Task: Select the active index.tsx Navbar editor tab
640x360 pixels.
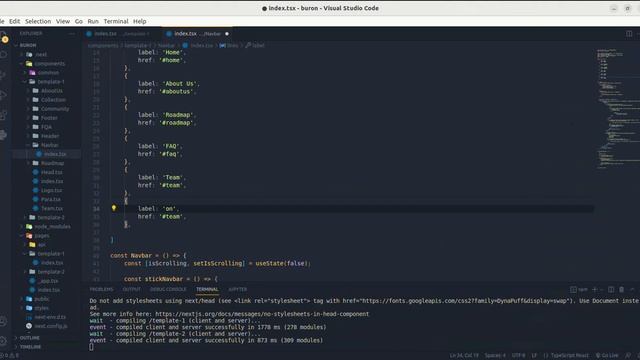Action: [198, 33]
